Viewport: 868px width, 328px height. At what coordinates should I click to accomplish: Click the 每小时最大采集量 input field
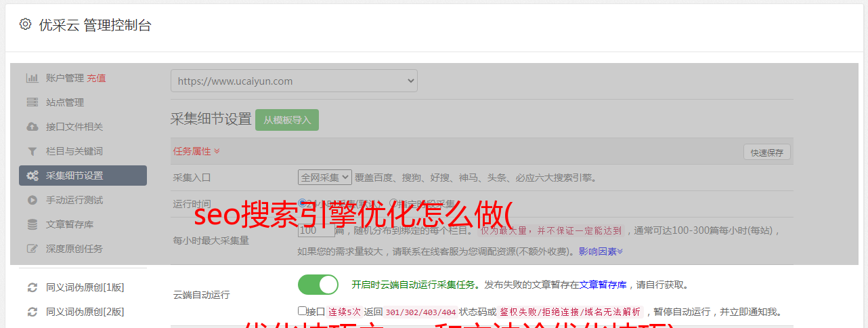click(316, 230)
